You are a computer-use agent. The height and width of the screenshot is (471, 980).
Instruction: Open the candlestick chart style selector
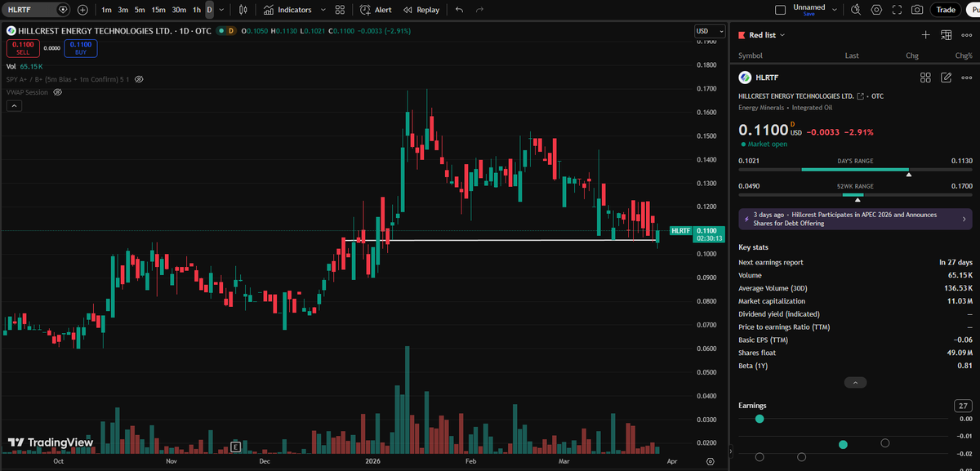pos(244,10)
